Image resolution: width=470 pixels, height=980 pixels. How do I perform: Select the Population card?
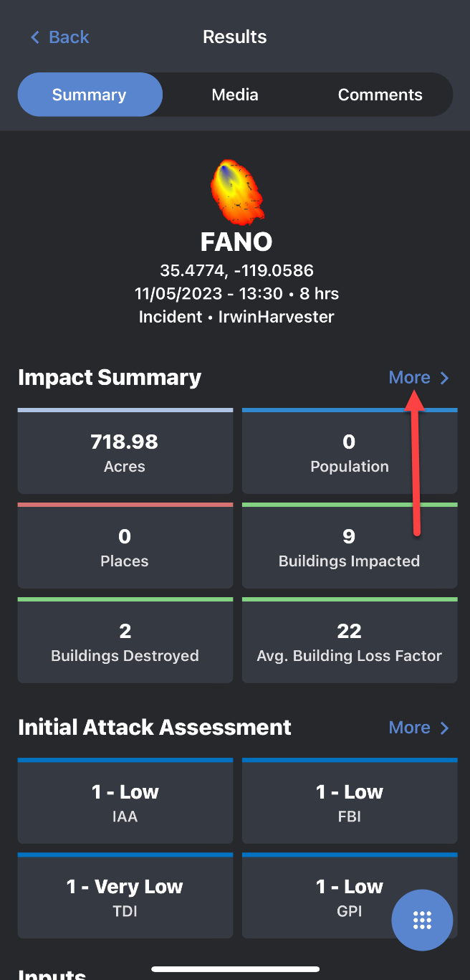point(350,452)
